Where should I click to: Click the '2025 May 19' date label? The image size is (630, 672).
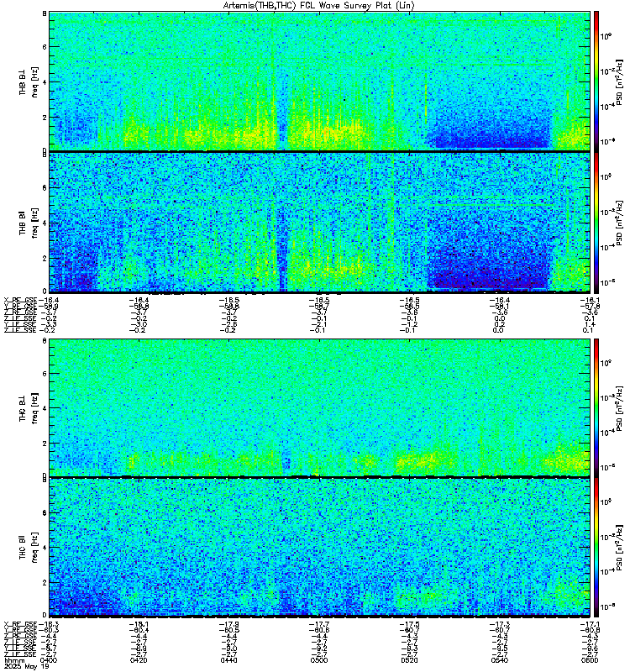pos(27,667)
